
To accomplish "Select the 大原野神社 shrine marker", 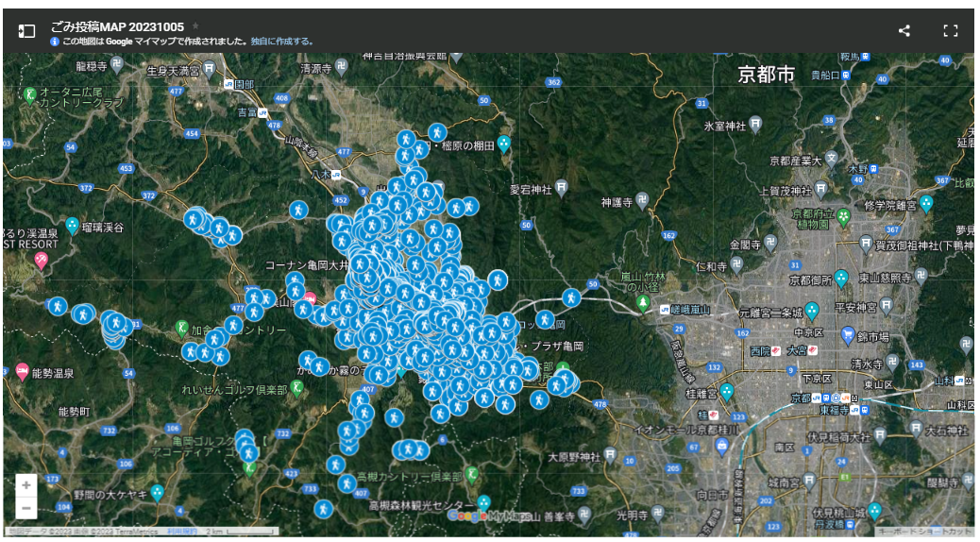I will coord(610,455).
